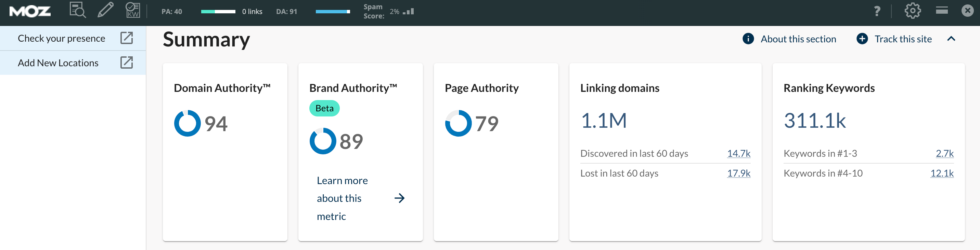The height and width of the screenshot is (250, 980).
Task: Open the page analysis magnifier icon
Action: [78, 10]
